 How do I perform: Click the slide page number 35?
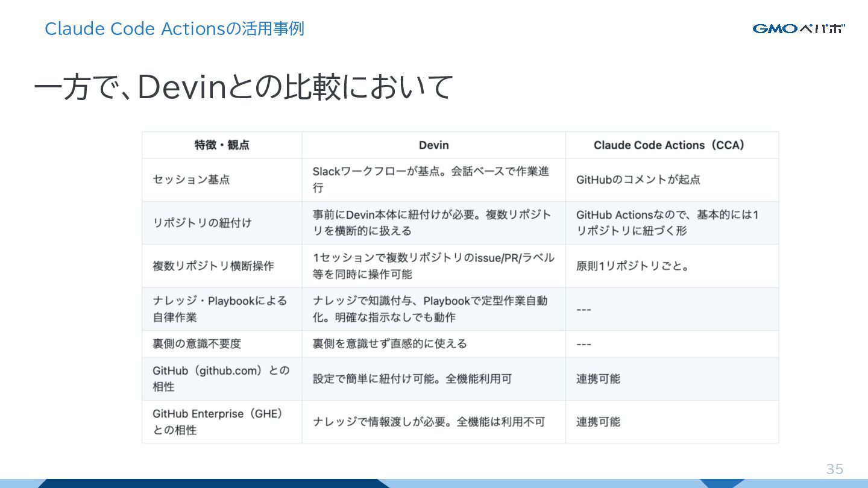click(x=834, y=469)
